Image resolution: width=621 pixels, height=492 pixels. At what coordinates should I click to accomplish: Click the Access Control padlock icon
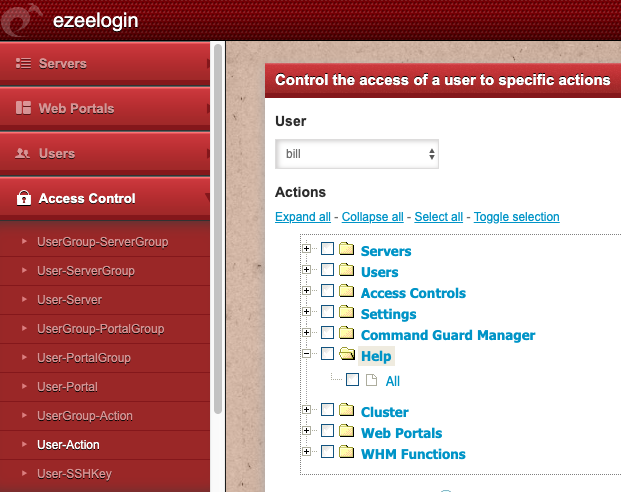(24, 197)
